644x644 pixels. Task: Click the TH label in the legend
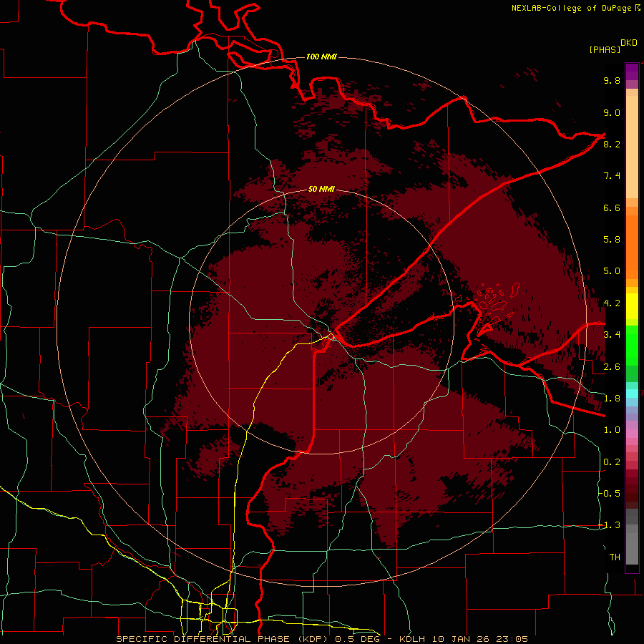tap(615, 557)
